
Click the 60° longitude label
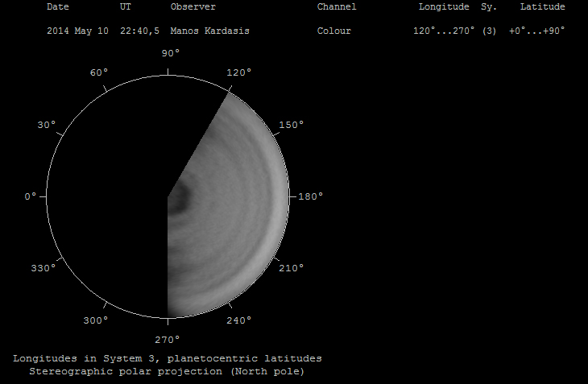[x=98, y=72]
